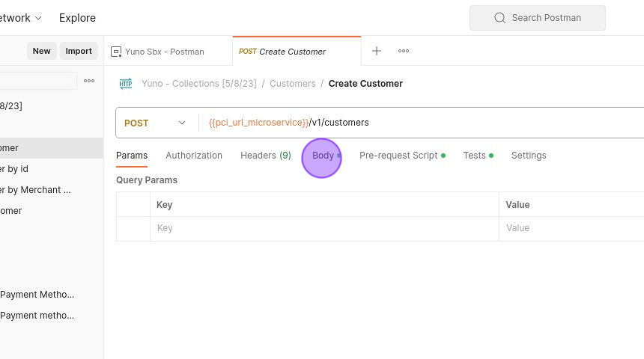Expand the POST method dropdown
Image resolution: width=644 pixels, height=359 pixels.
coord(181,123)
